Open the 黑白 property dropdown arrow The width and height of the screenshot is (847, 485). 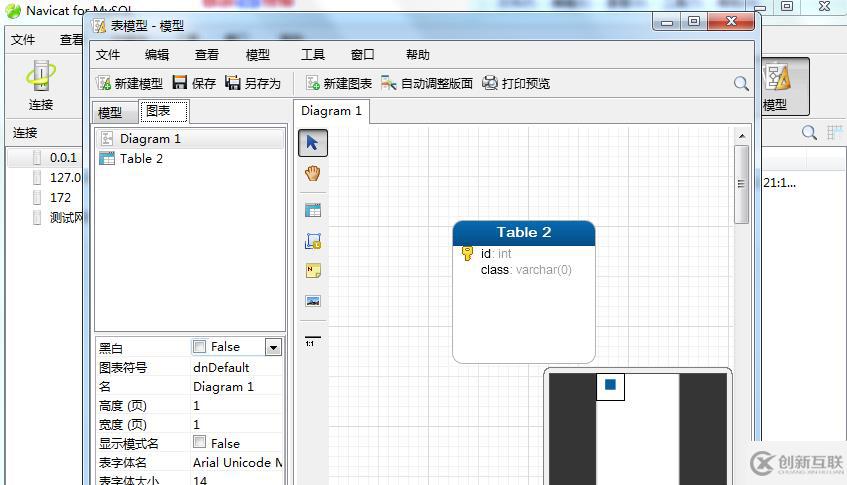(x=273, y=347)
